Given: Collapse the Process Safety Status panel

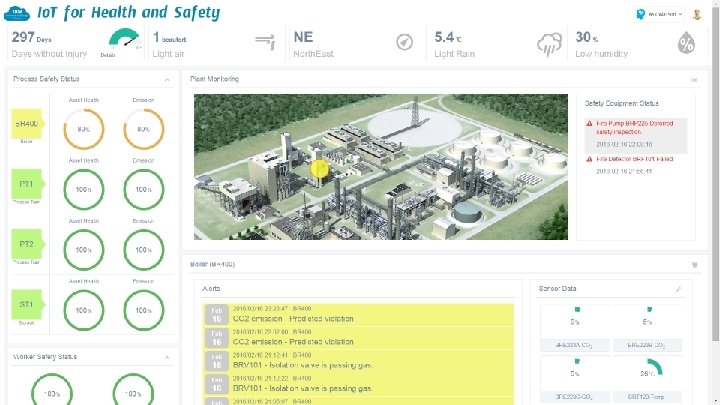Looking at the screenshot, I should (167, 80).
